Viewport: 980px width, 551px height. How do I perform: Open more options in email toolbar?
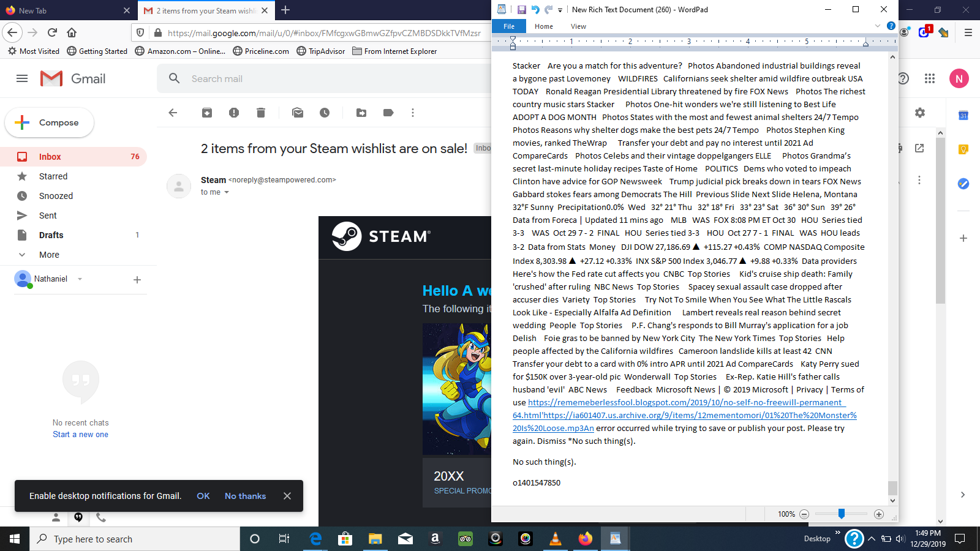point(413,113)
